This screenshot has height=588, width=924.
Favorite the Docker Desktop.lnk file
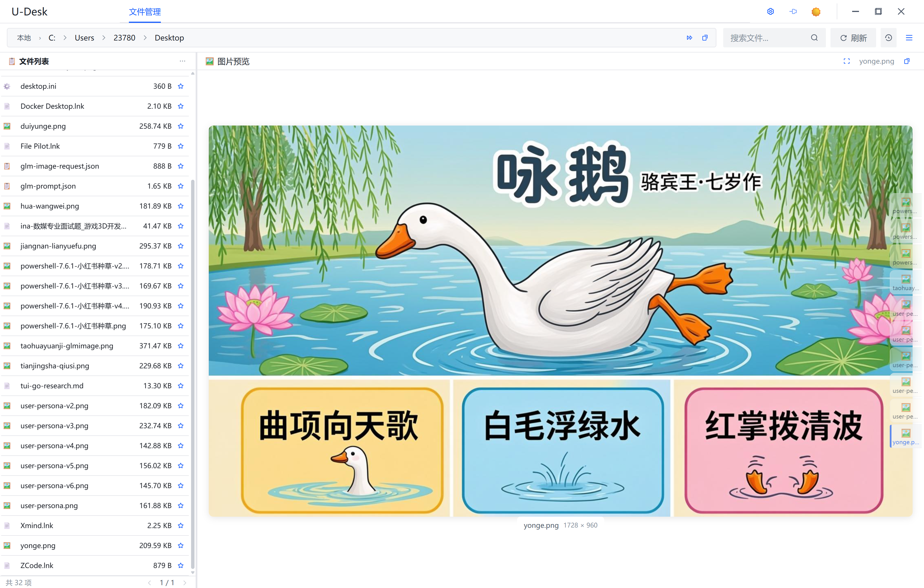[181, 106]
